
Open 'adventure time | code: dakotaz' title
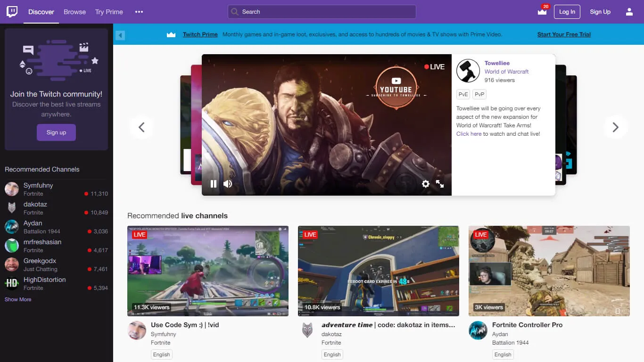coord(388,325)
